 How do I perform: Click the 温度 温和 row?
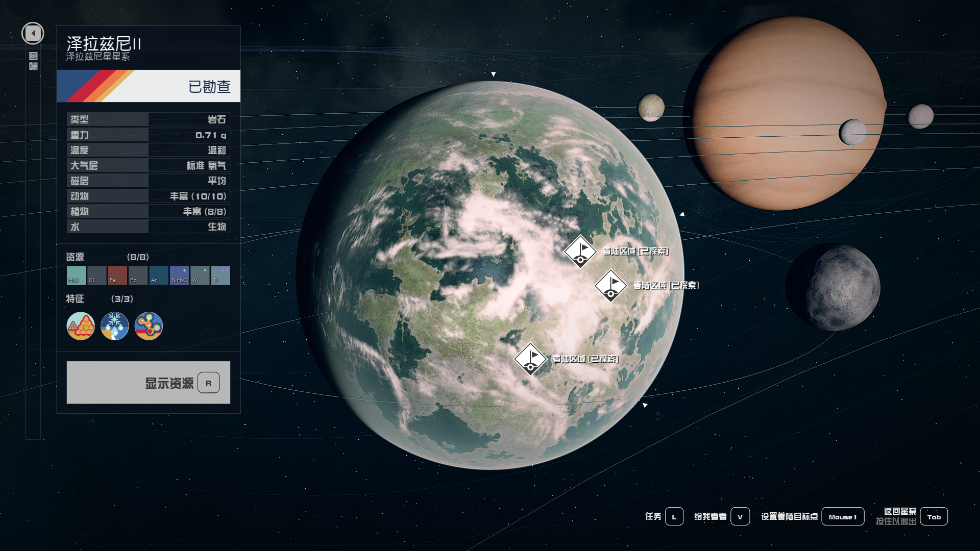pos(149,150)
